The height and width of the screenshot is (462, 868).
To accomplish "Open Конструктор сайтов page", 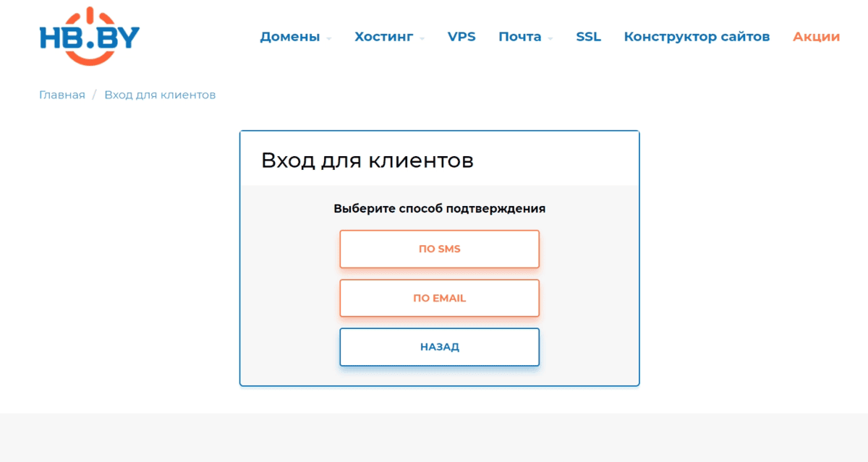I will [697, 37].
